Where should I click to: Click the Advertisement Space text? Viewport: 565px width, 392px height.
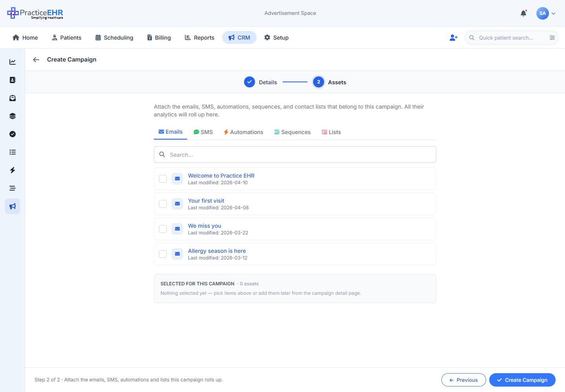pyautogui.click(x=290, y=13)
